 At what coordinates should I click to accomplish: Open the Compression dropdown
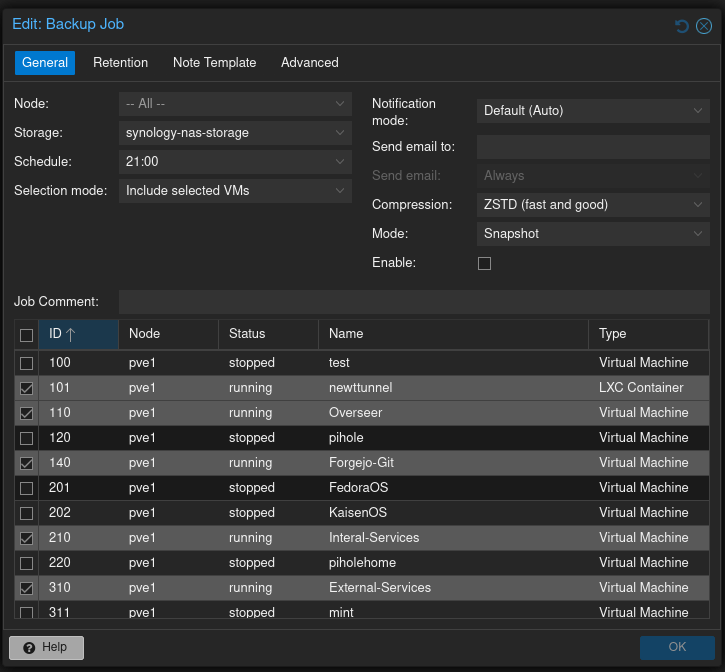(x=698, y=205)
